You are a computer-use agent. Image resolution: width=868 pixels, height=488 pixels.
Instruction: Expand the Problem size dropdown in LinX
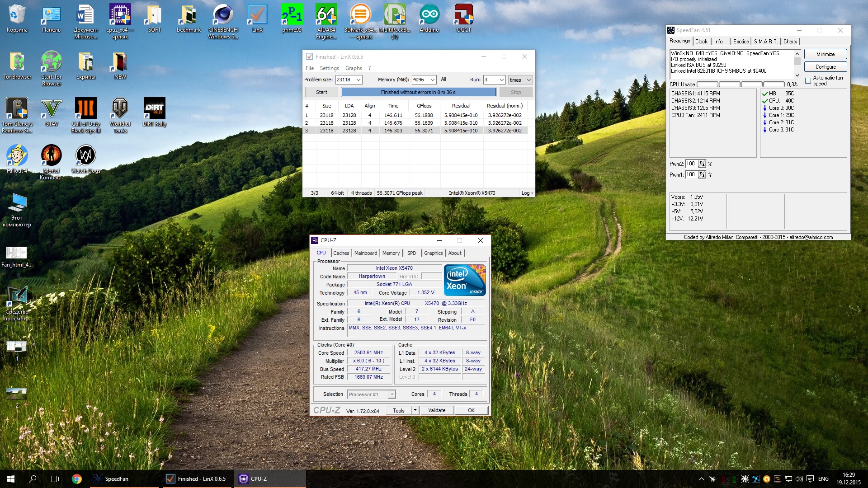point(359,80)
